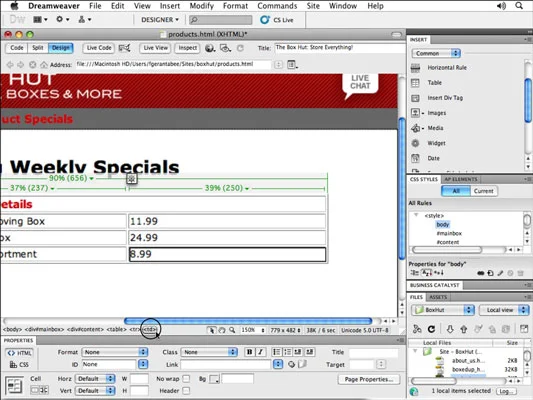The height and width of the screenshot is (400, 533).
Task: Switch to the AP Elements tab
Action: [x=461, y=179]
